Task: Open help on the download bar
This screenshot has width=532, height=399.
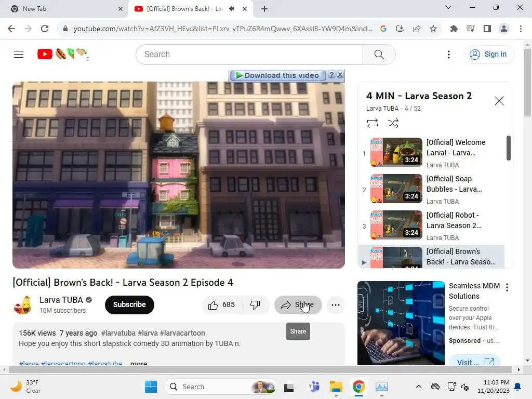Action: coord(331,75)
